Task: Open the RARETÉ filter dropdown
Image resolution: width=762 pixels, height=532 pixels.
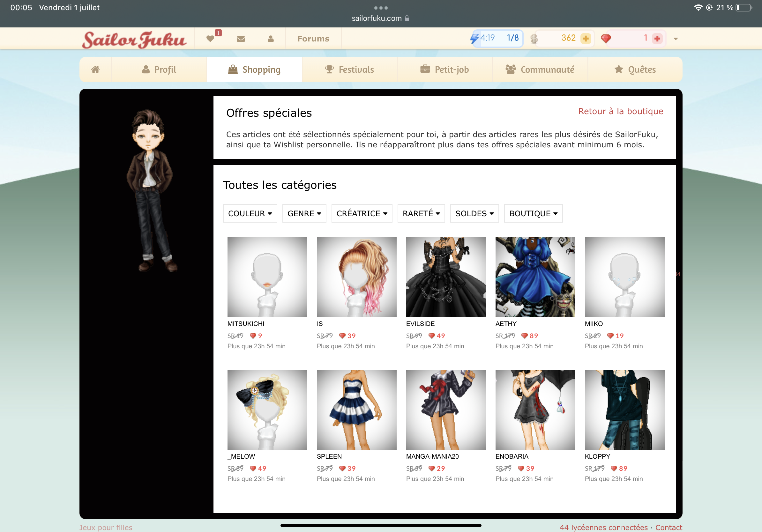Action: pos(421,213)
